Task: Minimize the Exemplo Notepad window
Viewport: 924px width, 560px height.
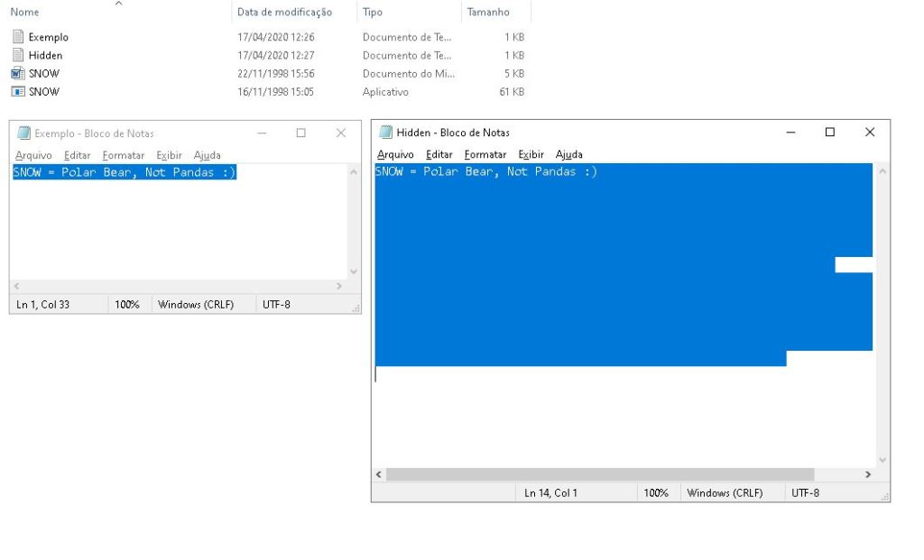Action: point(262,133)
